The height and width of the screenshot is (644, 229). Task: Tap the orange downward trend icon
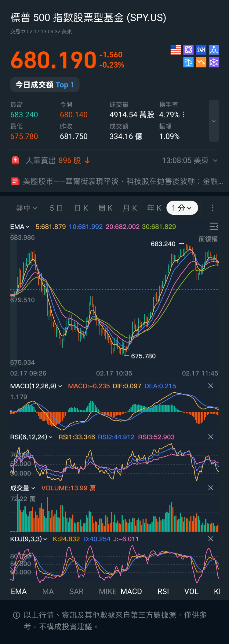(201, 62)
